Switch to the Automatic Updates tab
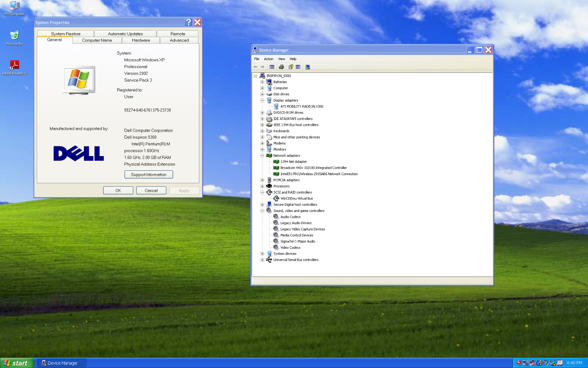The image size is (588, 368). (x=125, y=33)
